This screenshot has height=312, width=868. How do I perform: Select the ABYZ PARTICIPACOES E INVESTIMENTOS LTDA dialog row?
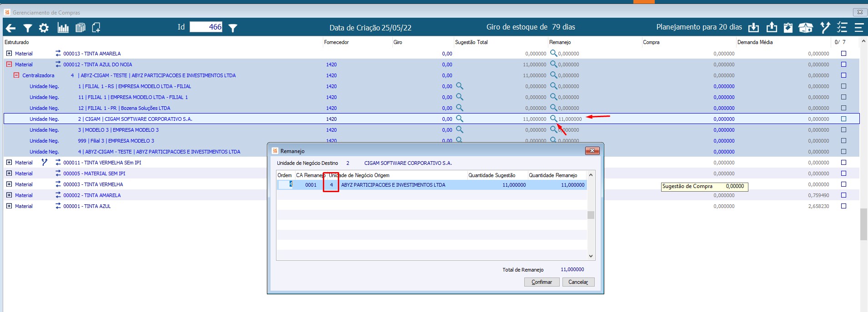pyautogui.click(x=431, y=185)
